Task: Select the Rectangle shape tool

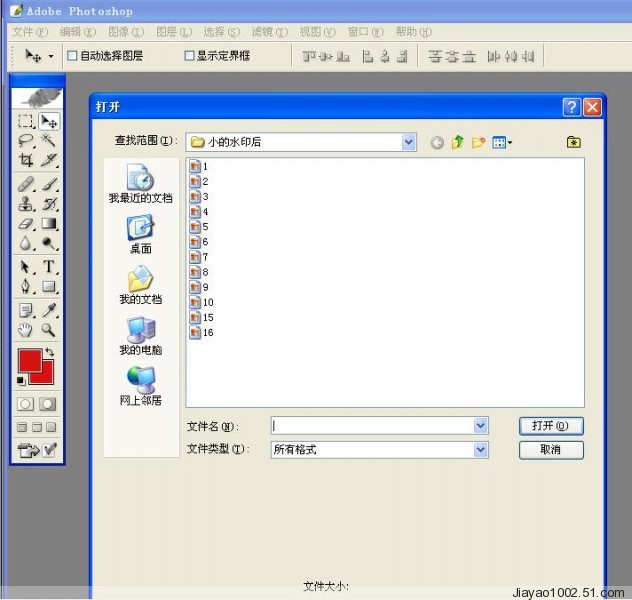Action: pos(49,287)
